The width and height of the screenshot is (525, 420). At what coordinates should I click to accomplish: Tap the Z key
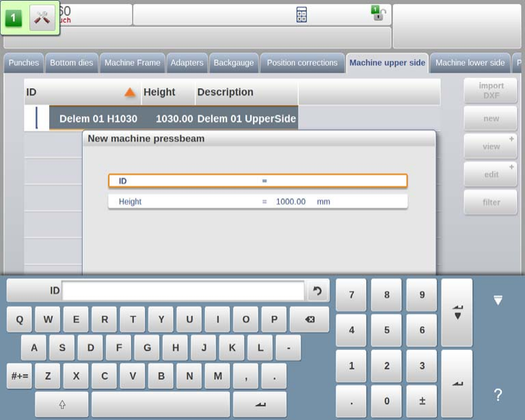coord(48,376)
